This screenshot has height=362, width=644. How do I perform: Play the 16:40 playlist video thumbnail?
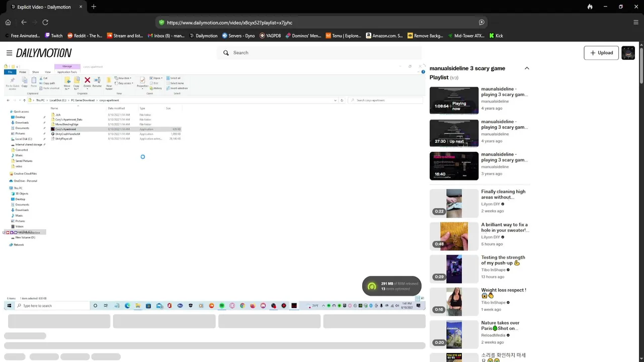[454, 165]
